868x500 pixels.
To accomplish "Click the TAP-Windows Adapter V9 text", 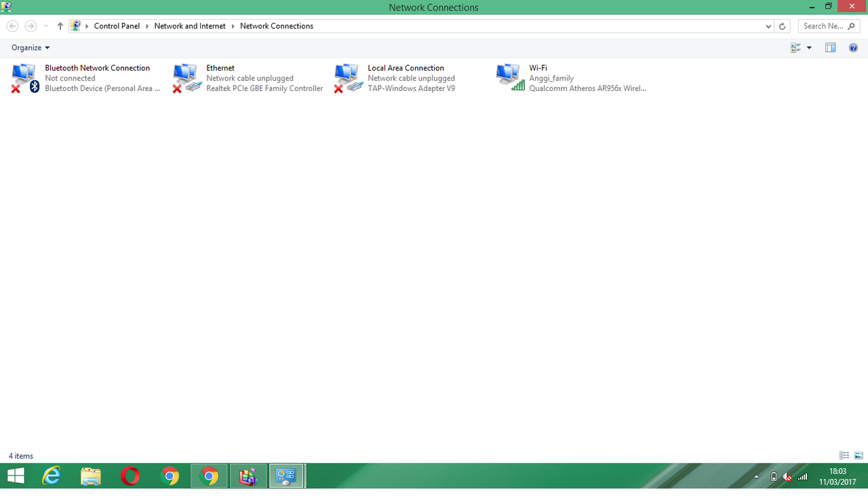I will click(x=411, y=88).
